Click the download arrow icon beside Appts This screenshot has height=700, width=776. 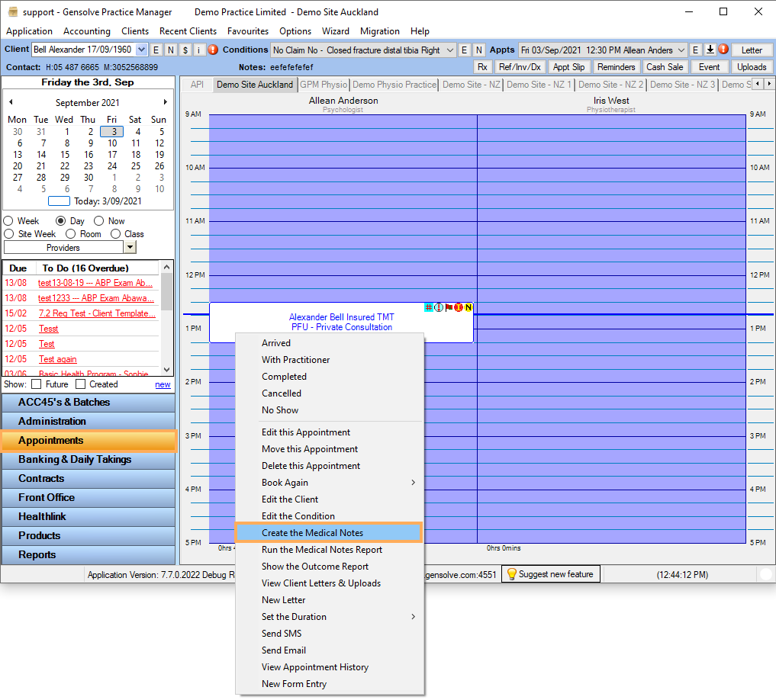710,50
